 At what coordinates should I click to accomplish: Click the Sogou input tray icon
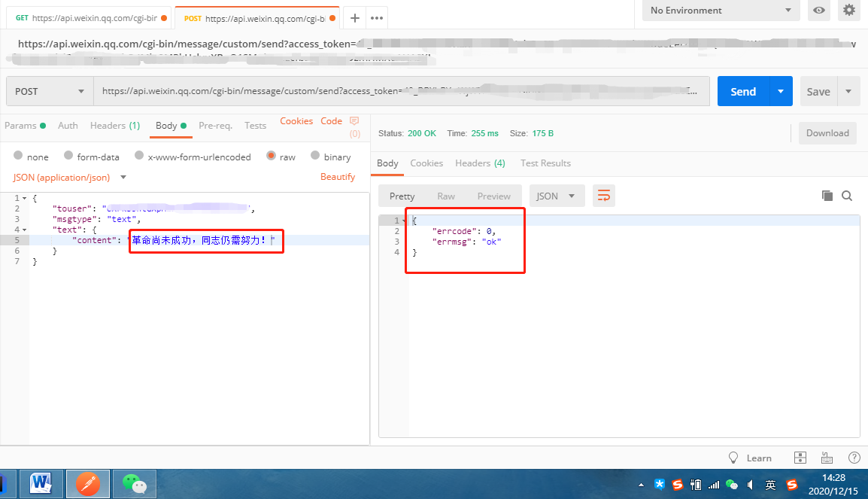click(x=678, y=485)
